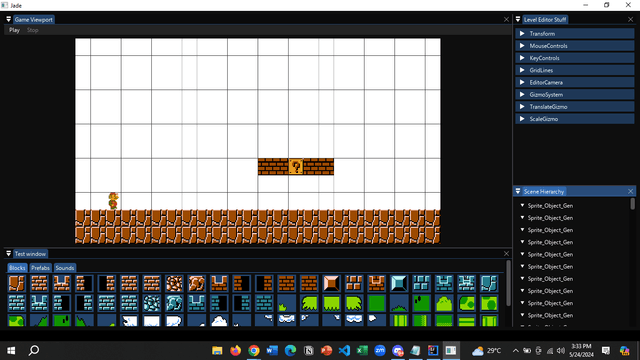Viewport: 640px width, 360px height.
Task: Open Microsoft Word from taskbar
Action: tap(272, 351)
